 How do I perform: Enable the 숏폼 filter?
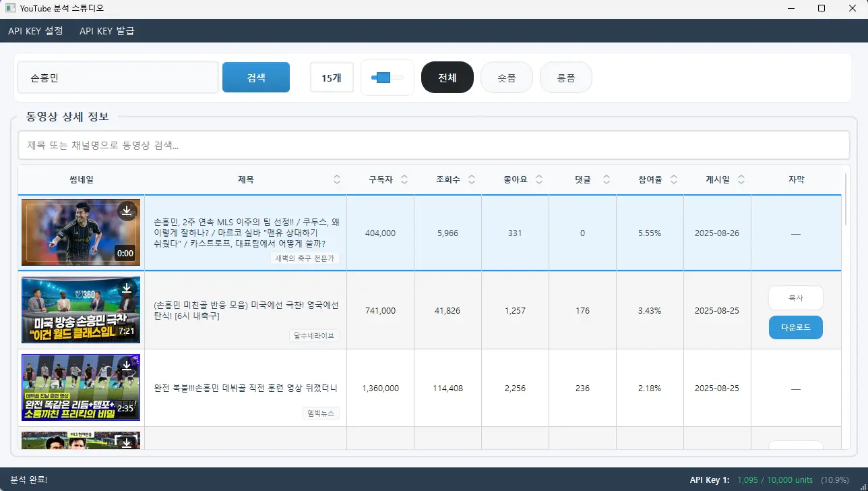[507, 77]
